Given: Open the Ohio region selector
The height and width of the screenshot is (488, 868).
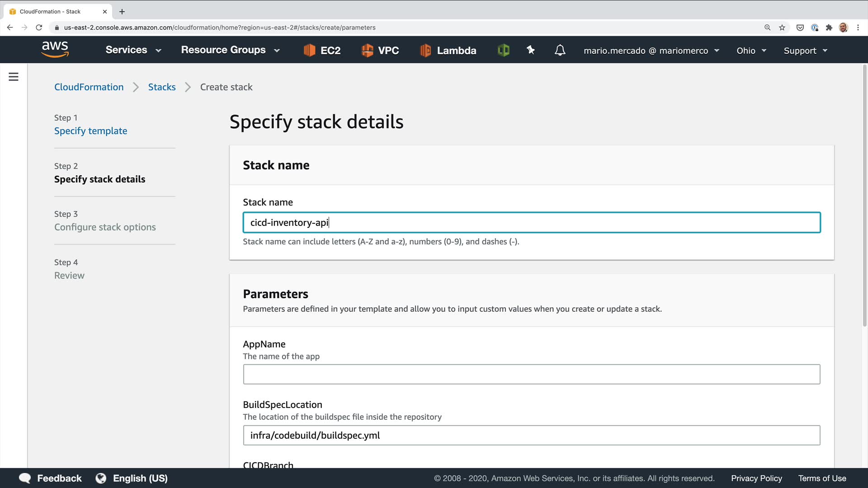Looking at the screenshot, I should click(x=751, y=51).
